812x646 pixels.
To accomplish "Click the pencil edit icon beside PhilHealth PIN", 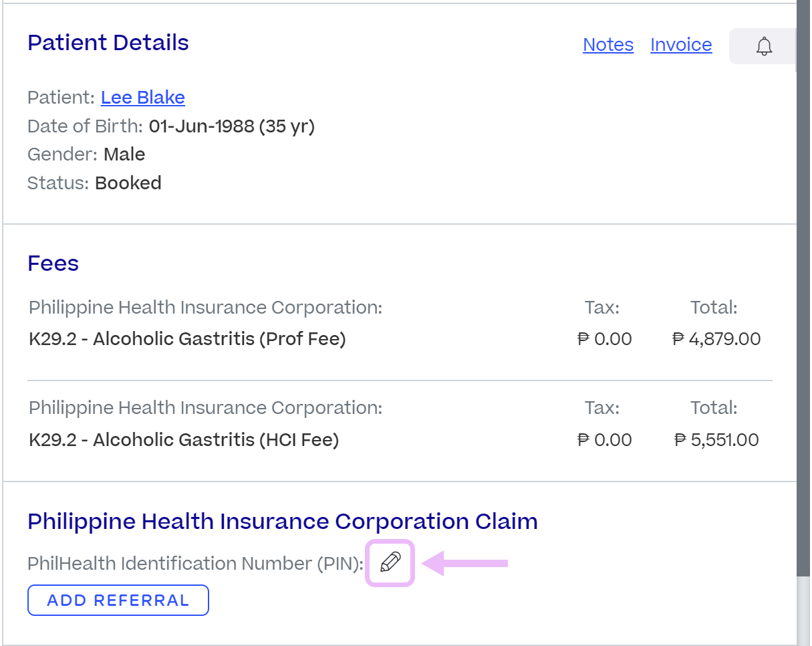I will point(390,563).
